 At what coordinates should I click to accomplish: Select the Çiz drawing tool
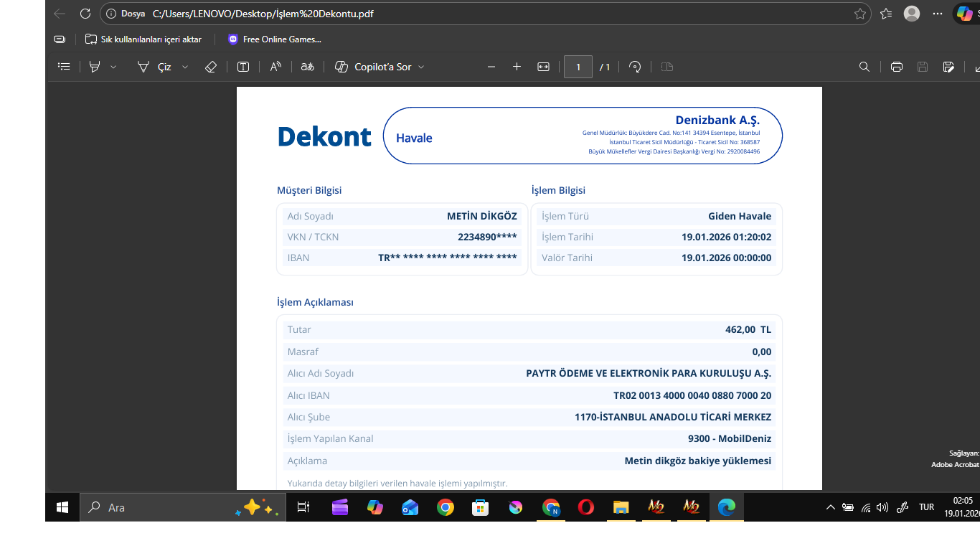[x=154, y=67]
